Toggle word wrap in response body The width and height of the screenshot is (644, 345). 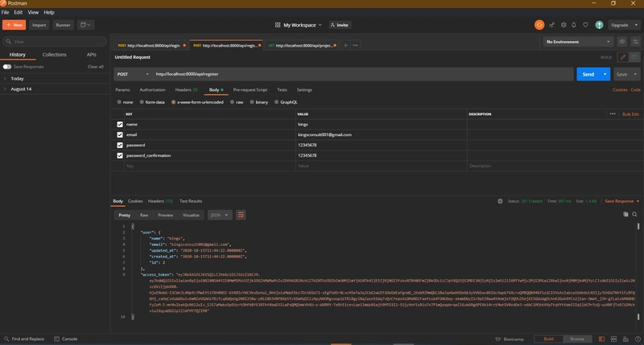[x=241, y=215]
